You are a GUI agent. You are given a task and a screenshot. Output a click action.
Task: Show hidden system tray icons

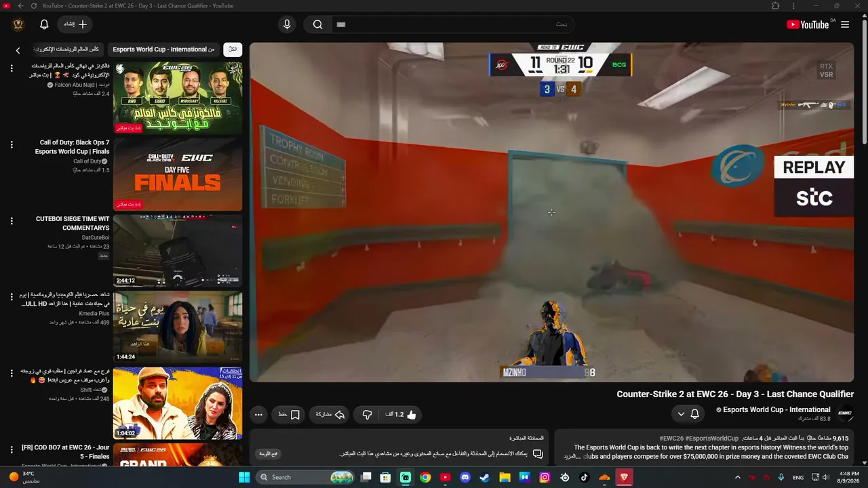point(737,477)
